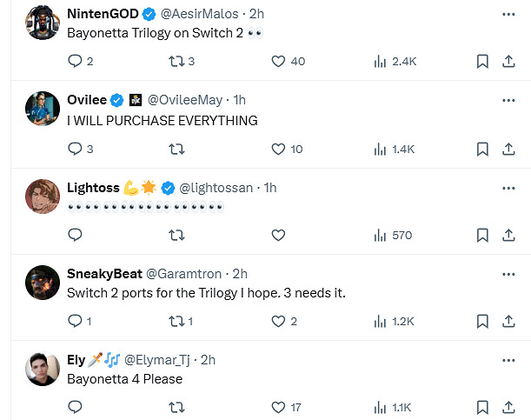This screenshot has height=420, width=531.
Task: Retweet NintenGOD's post with 3 reposts
Action: (176, 62)
